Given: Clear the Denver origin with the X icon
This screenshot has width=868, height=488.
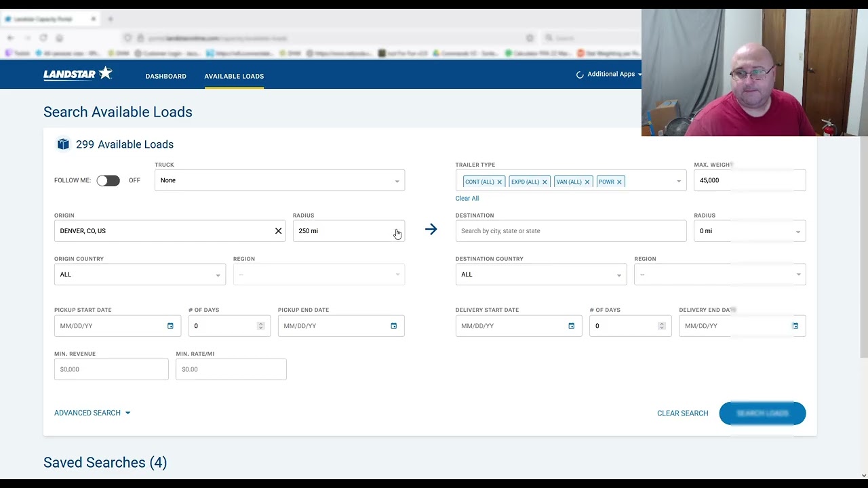Looking at the screenshot, I should [278, 231].
